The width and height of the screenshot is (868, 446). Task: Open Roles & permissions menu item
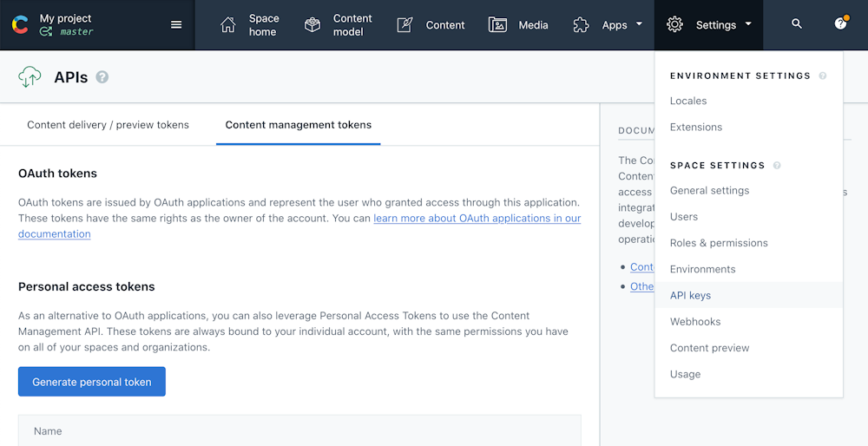(x=748, y=243)
